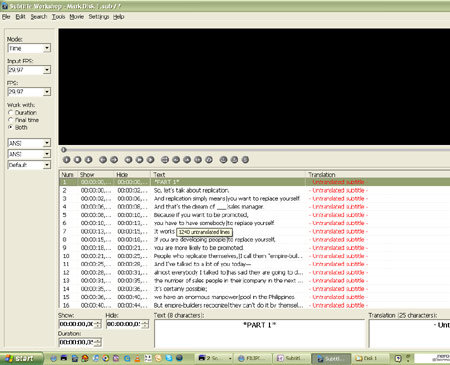
Task: Click in the Translation edit box
Action: tap(410, 334)
